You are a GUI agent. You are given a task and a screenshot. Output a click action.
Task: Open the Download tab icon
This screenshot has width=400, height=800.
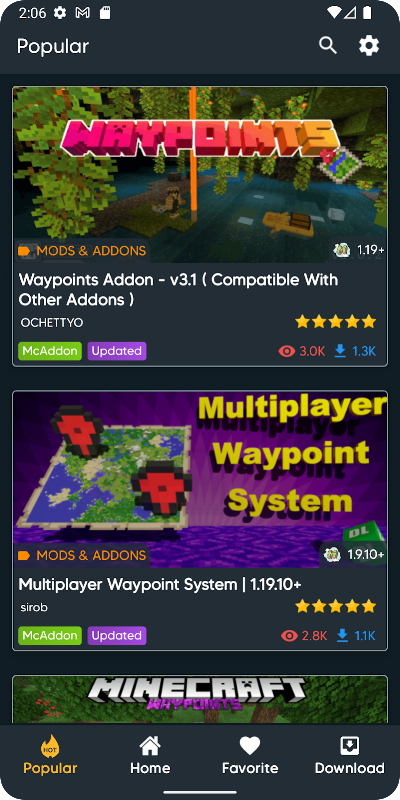click(x=349, y=746)
